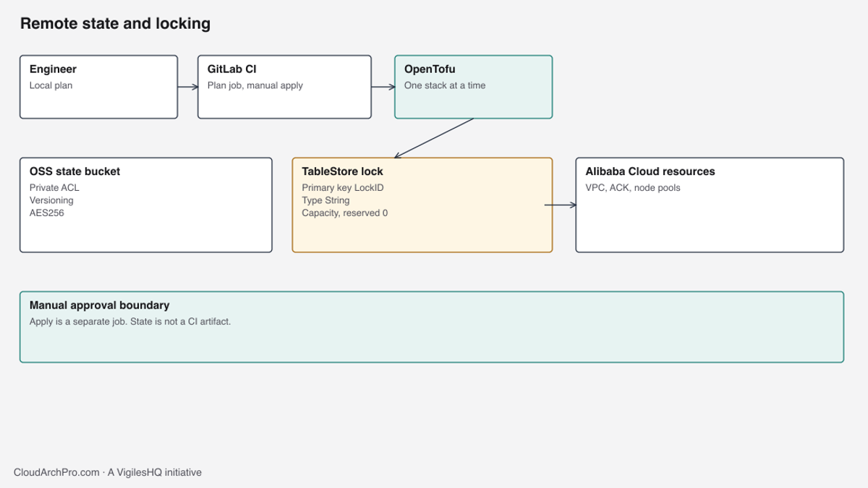Click 'Primary key LockID' text
The height and width of the screenshot is (488, 868).
point(341,188)
